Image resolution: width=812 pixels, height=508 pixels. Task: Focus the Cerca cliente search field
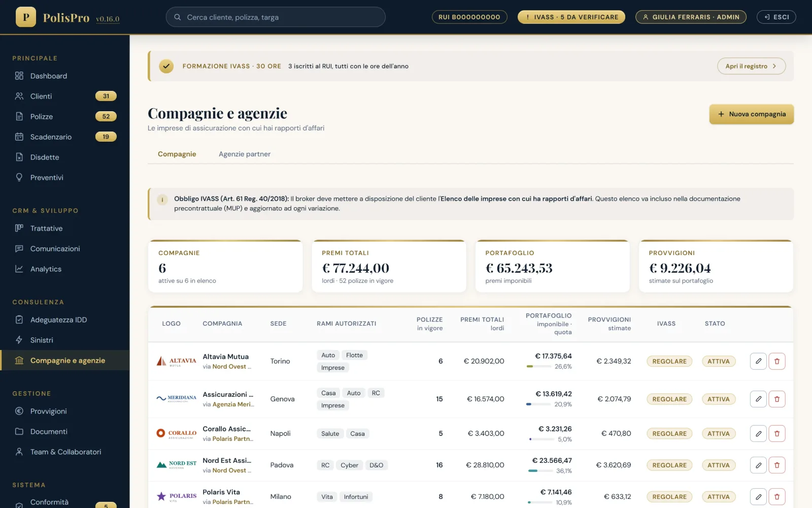point(276,17)
